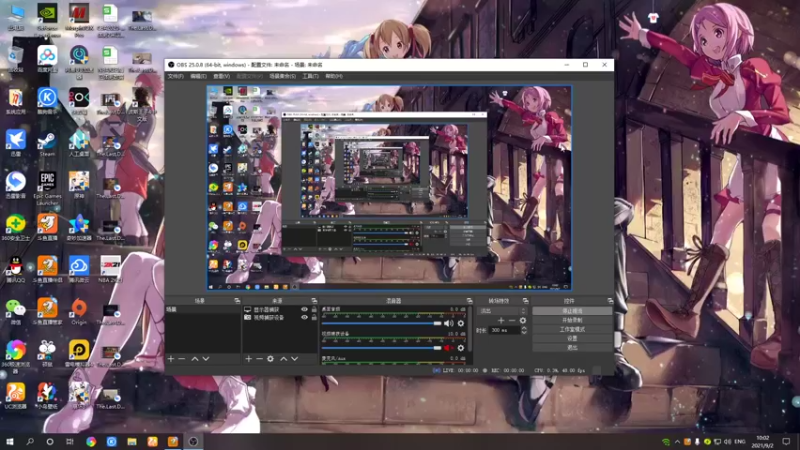Open the Fade transition type dropdown

pos(503,311)
